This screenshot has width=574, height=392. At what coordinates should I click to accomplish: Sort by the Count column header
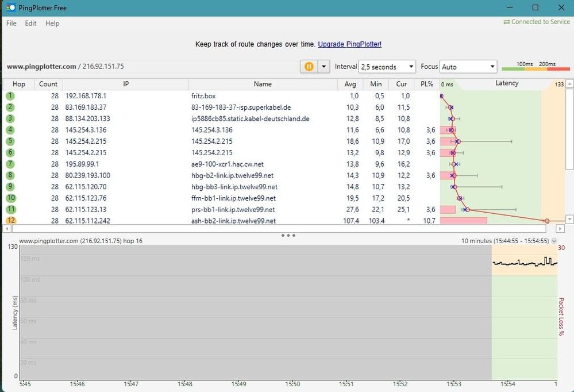pos(48,84)
